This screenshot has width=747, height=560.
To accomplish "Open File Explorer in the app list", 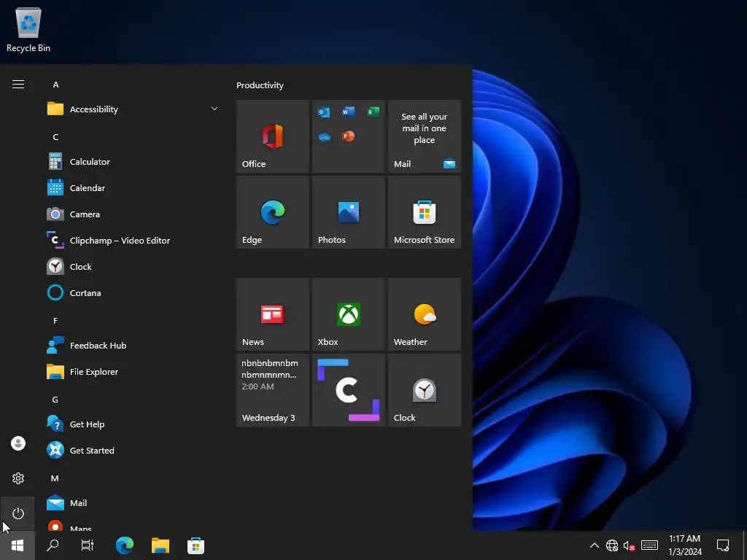I will (x=133, y=372).
